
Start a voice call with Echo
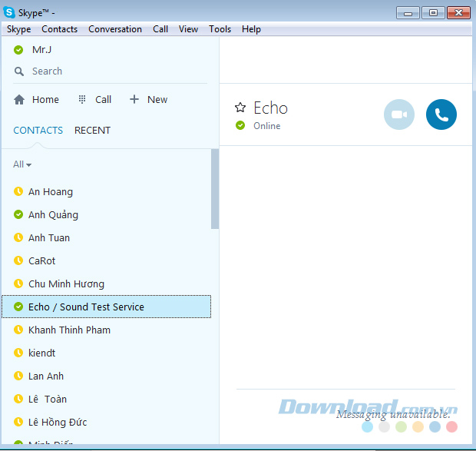pos(441,114)
